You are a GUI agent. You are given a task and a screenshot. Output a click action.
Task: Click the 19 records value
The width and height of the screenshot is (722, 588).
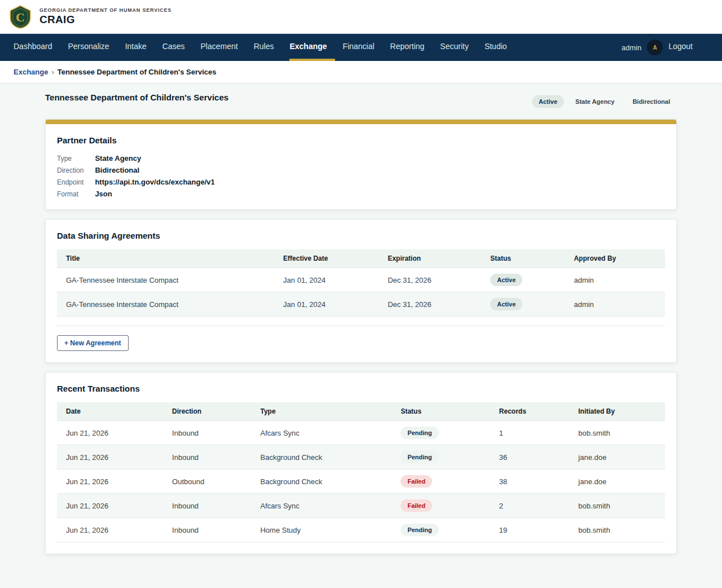click(503, 530)
